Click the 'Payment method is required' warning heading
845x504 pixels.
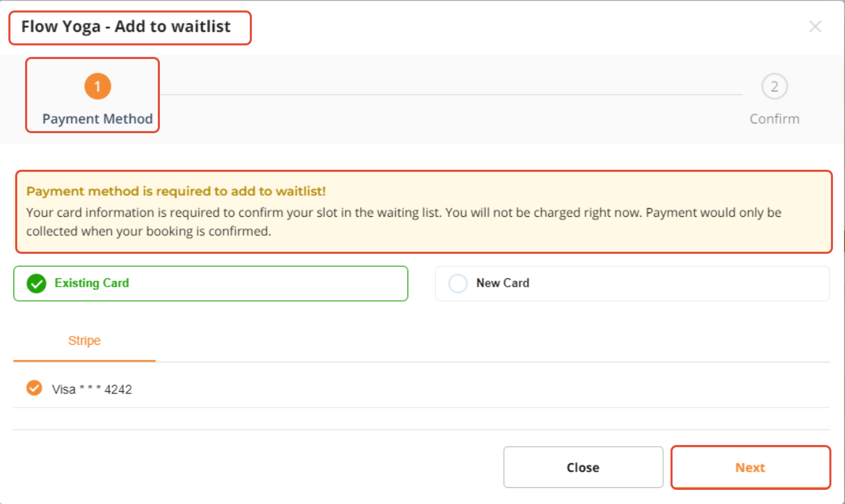[x=176, y=191]
